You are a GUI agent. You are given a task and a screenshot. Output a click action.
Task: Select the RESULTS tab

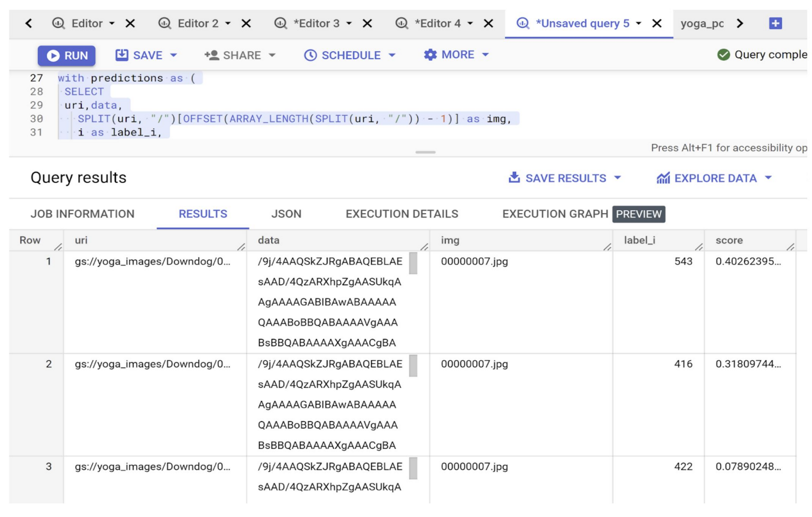pos(203,214)
